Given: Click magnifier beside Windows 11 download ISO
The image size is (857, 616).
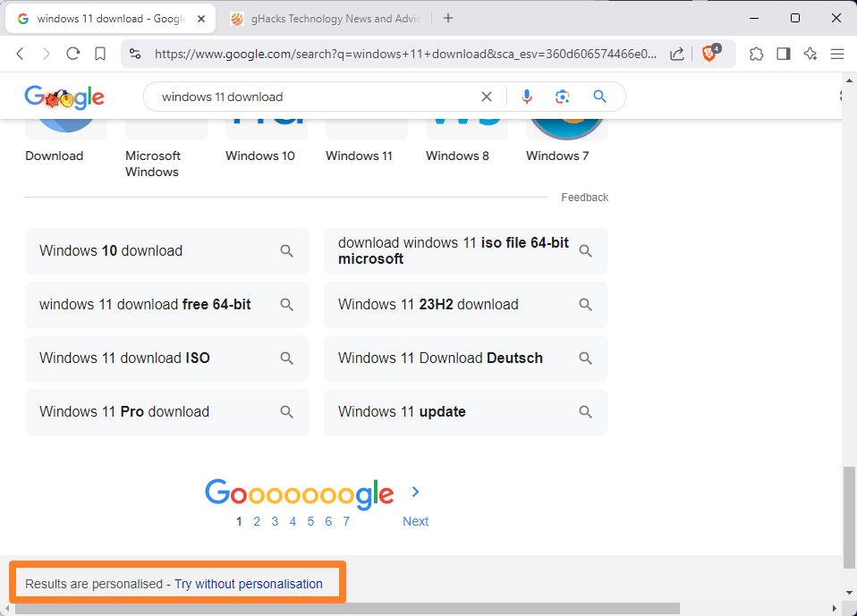Looking at the screenshot, I should (287, 358).
